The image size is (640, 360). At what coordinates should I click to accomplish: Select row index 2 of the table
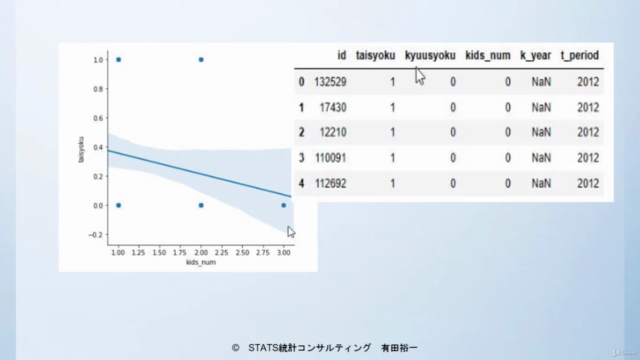(x=301, y=132)
